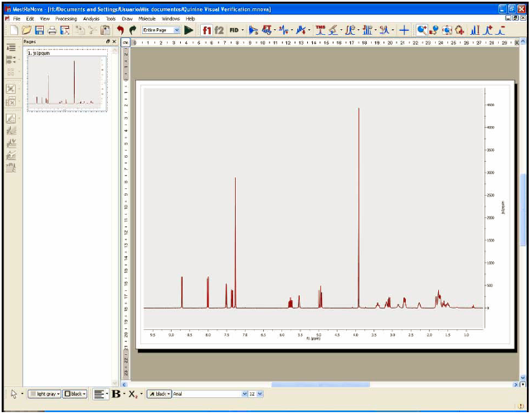Toggle the subscript X2 formatting
This screenshot has height=413, width=532.
133,394
